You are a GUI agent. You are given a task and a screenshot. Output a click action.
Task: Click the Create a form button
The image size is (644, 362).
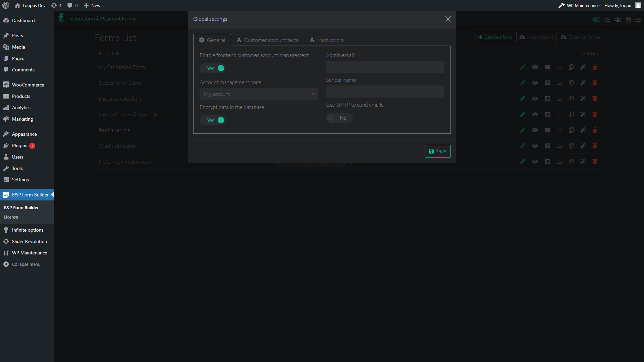point(495,37)
